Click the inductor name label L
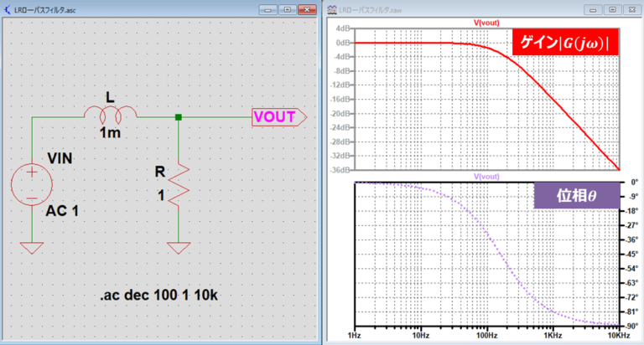This screenshot has height=345, width=644. tap(110, 98)
